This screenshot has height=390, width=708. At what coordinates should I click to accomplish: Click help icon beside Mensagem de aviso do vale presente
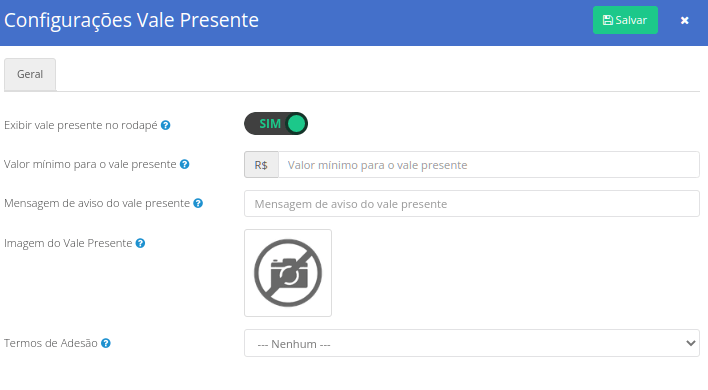198,204
